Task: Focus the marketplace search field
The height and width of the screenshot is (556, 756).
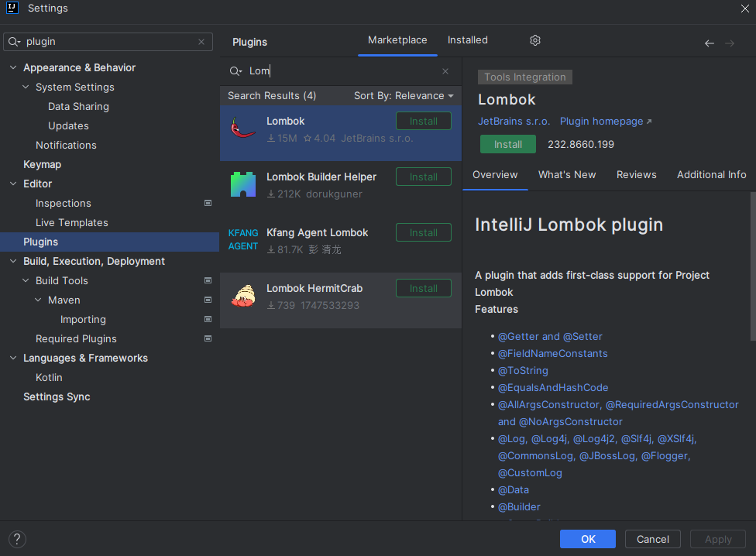Action: [342, 71]
